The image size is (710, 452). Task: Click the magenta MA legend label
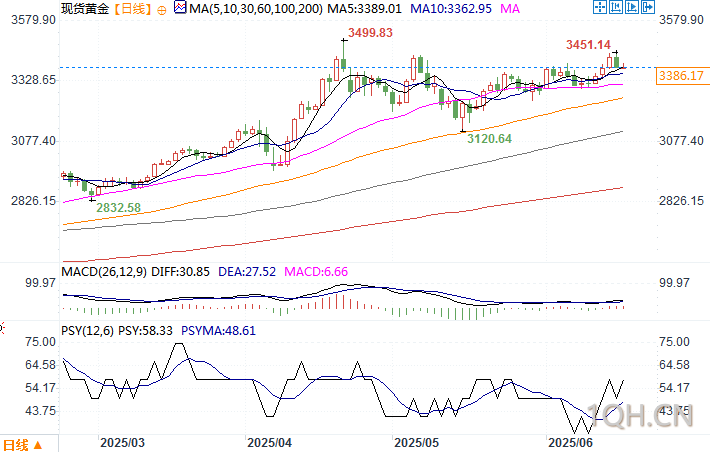pos(510,9)
